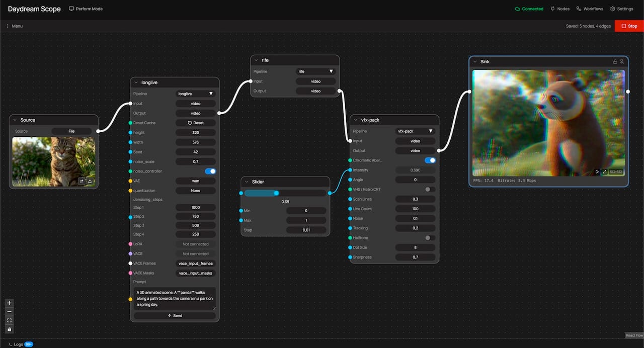
Task: Collapse the rife node
Action: pyautogui.click(x=256, y=60)
